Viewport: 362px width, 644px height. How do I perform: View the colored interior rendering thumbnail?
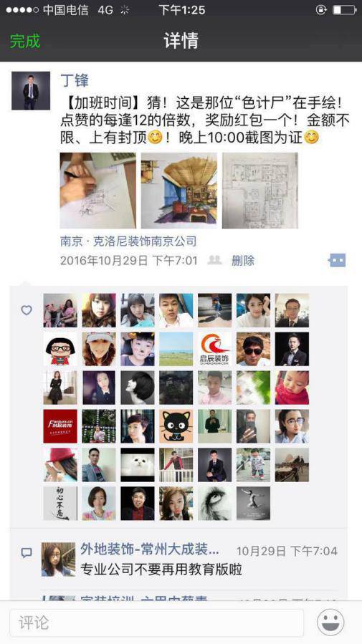tap(179, 191)
